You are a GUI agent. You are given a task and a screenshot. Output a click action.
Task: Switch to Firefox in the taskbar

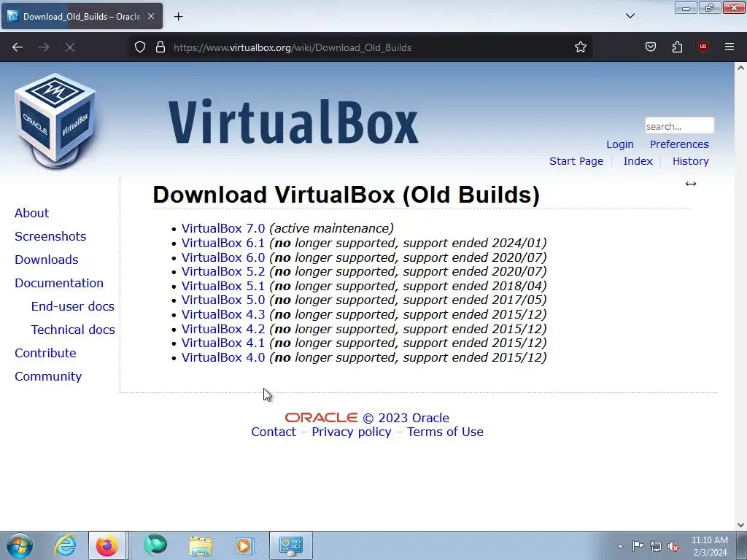(x=107, y=545)
